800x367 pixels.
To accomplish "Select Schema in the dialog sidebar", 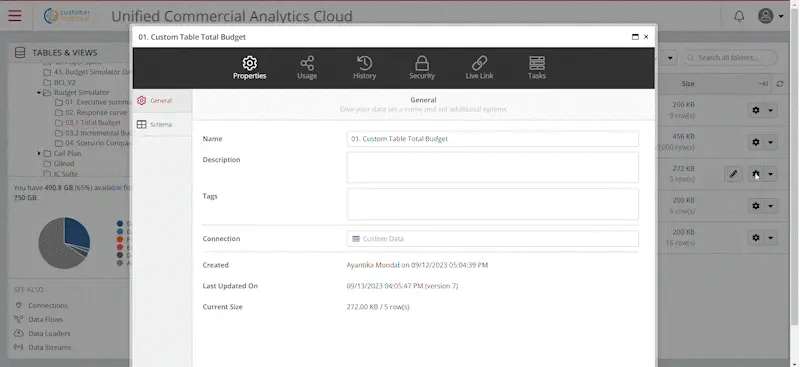I will pos(162,125).
